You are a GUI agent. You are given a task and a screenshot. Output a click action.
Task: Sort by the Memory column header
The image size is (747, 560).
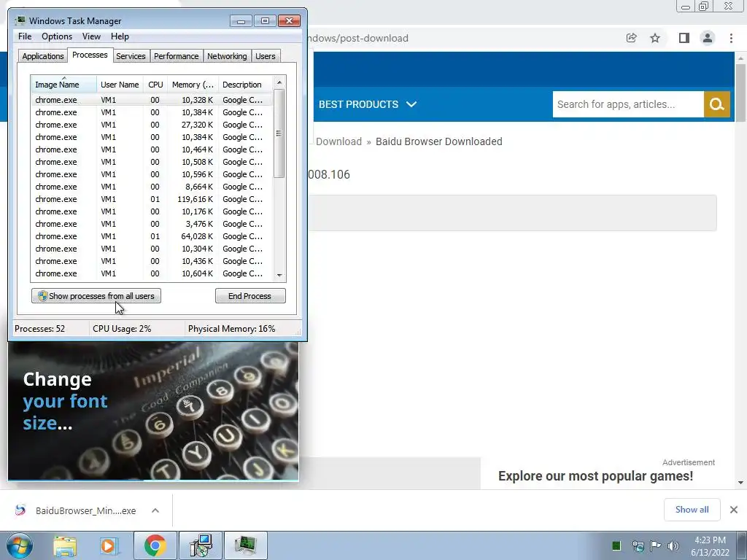pyautogui.click(x=193, y=85)
